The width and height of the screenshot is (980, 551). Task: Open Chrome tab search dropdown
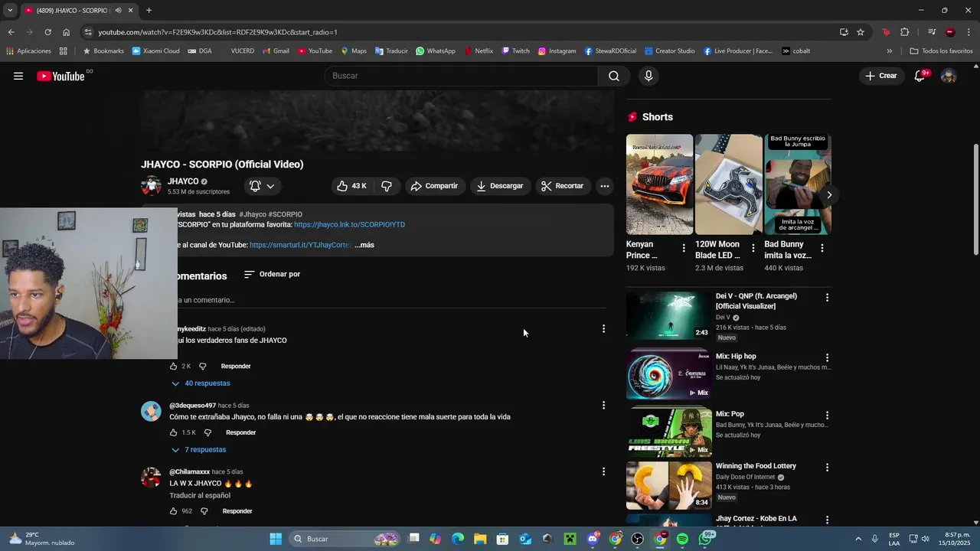click(9, 11)
